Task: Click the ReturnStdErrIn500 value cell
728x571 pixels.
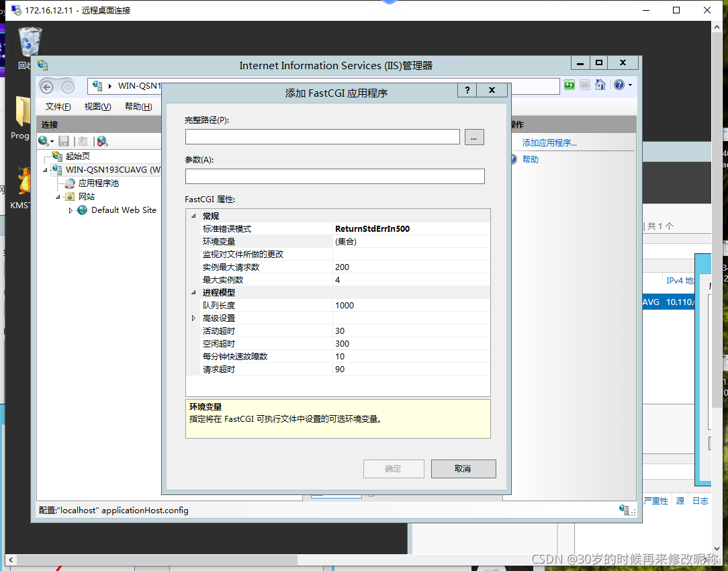Action: pyautogui.click(x=411, y=229)
